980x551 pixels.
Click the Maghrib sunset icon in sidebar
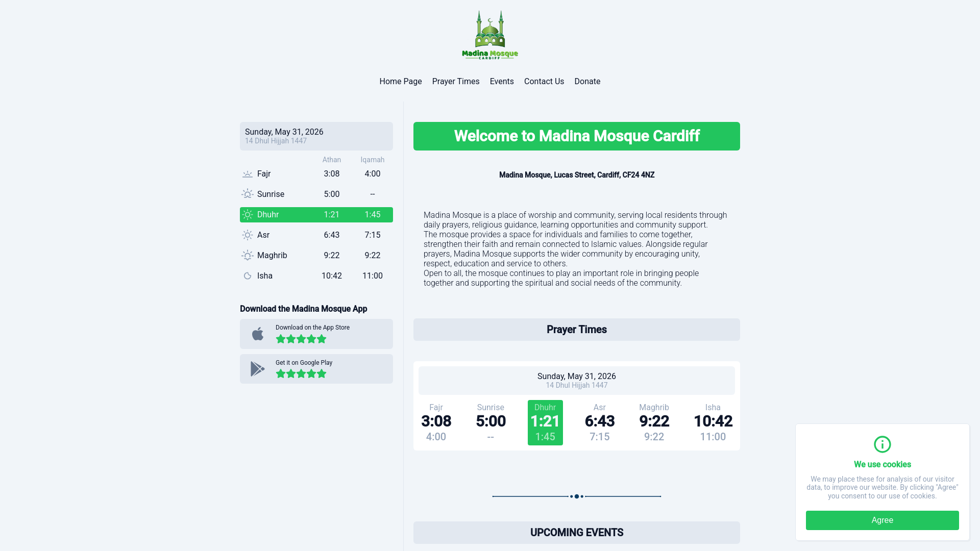248,256
